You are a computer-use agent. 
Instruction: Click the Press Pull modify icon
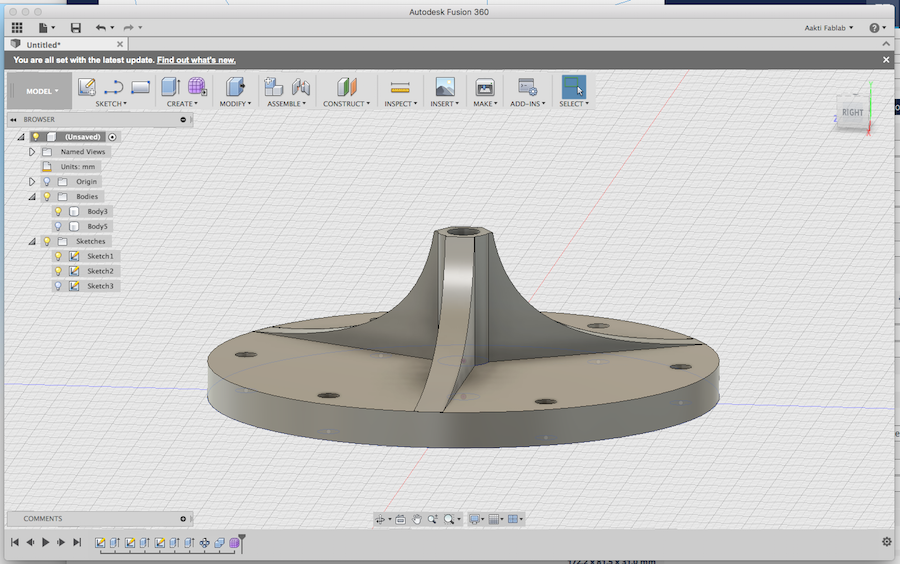coord(235,87)
